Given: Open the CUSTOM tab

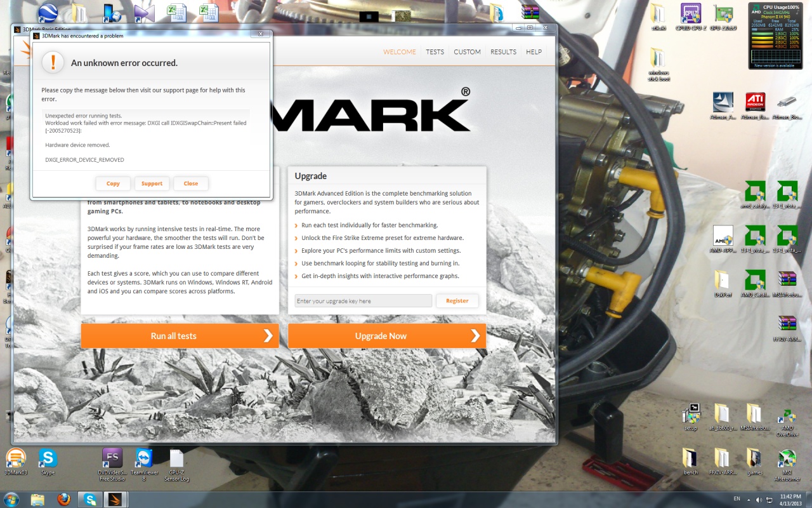Looking at the screenshot, I should click(x=468, y=52).
